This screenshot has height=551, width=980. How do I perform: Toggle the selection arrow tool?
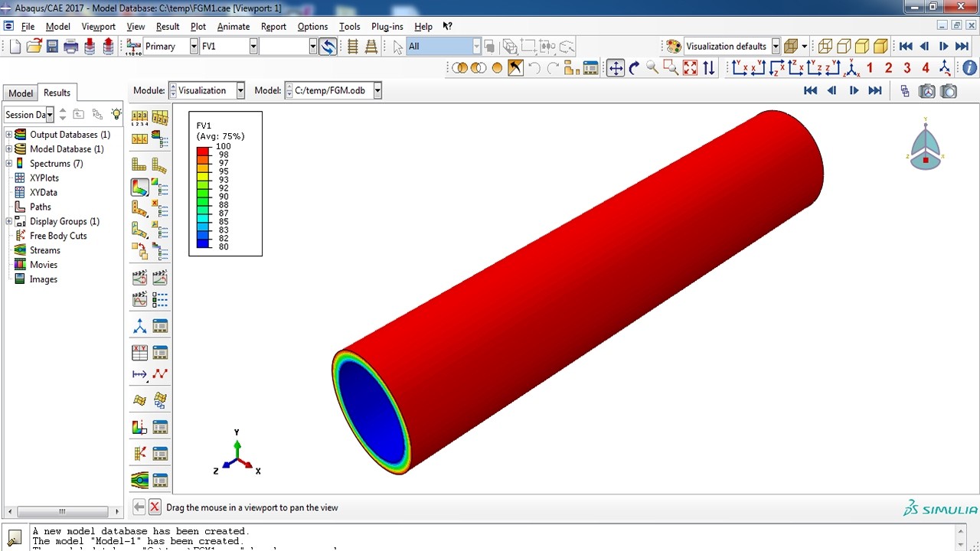[x=398, y=47]
